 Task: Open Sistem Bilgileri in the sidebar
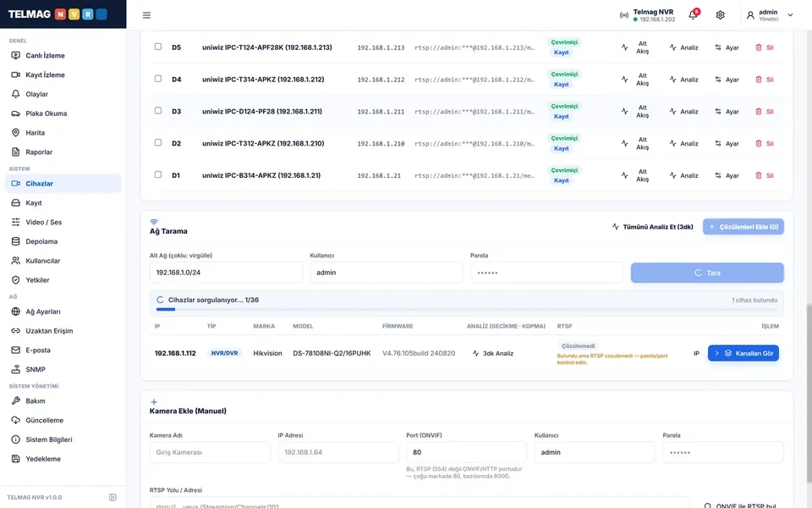(x=63, y=439)
